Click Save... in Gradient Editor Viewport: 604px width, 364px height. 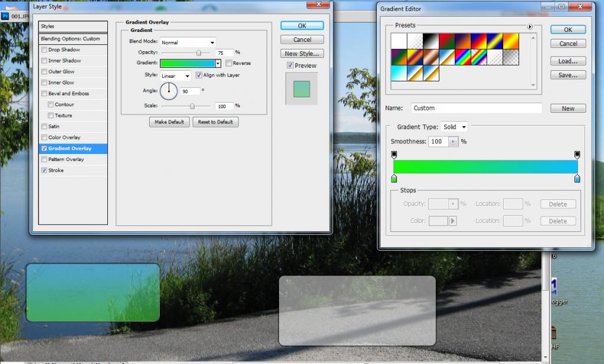coord(568,75)
